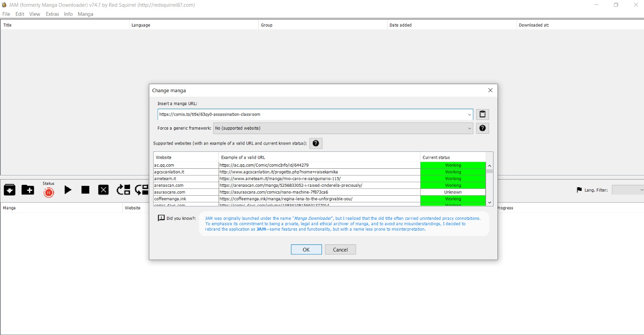
Task: Open the View menu
Action: point(35,14)
